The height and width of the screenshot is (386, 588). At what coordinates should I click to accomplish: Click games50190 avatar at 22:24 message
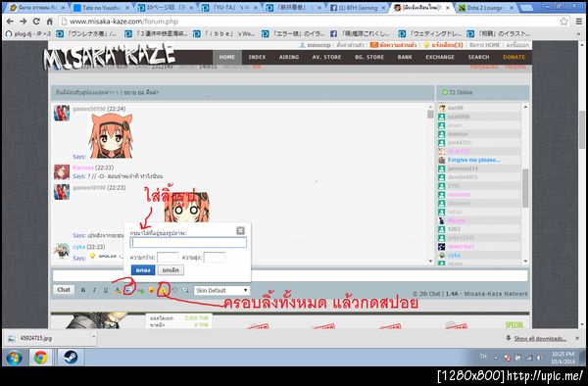(x=62, y=113)
